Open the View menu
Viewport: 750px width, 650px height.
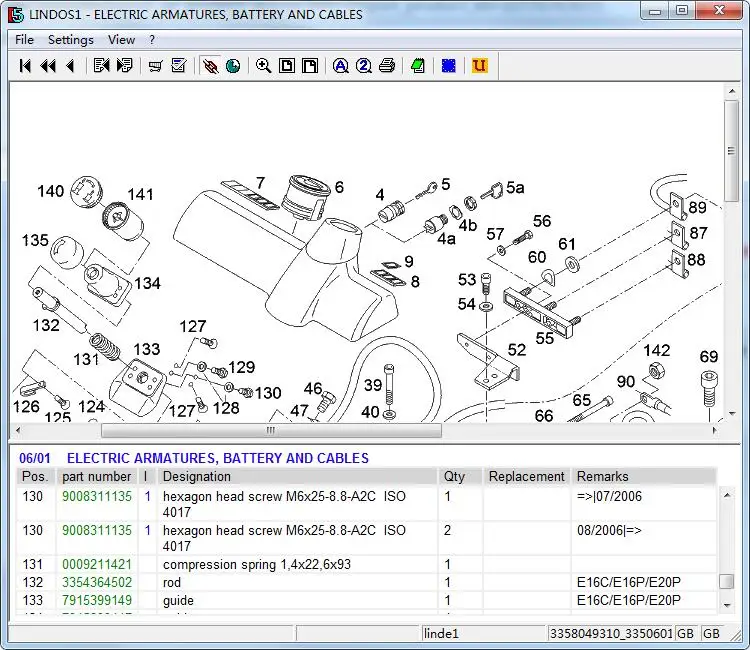(121, 40)
